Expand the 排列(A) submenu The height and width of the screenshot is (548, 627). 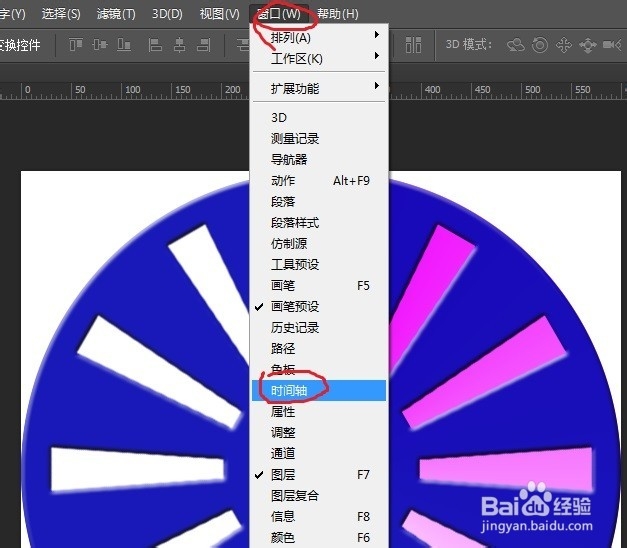[x=319, y=38]
